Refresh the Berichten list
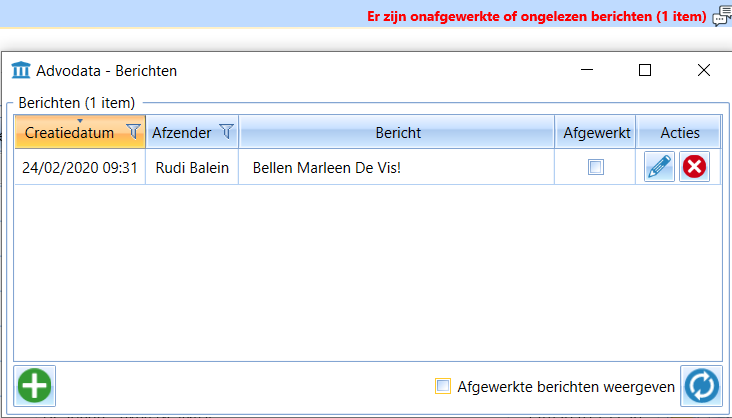This screenshot has width=732, height=418. [701, 386]
